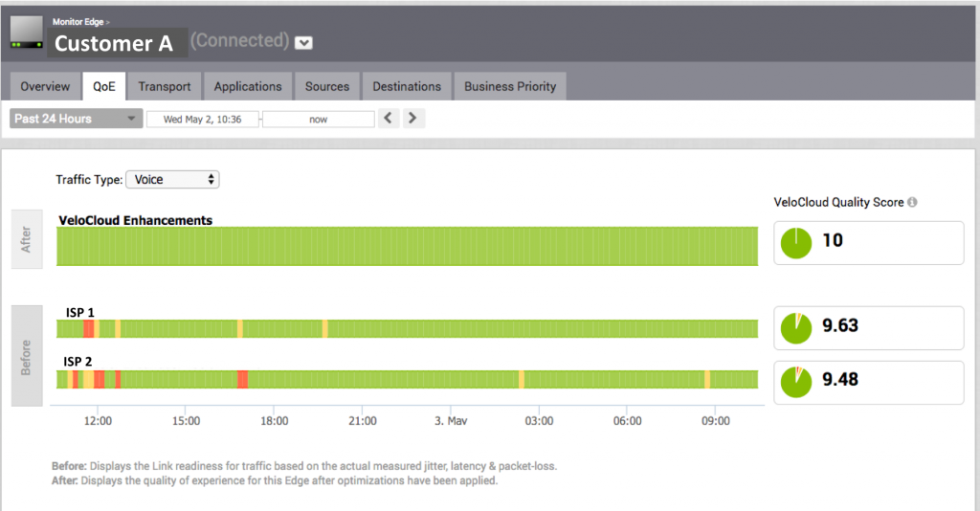This screenshot has width=980, height=511.
Task: Expand the Past 24 Hours time range dropdown
Action: tap(77, 119)
